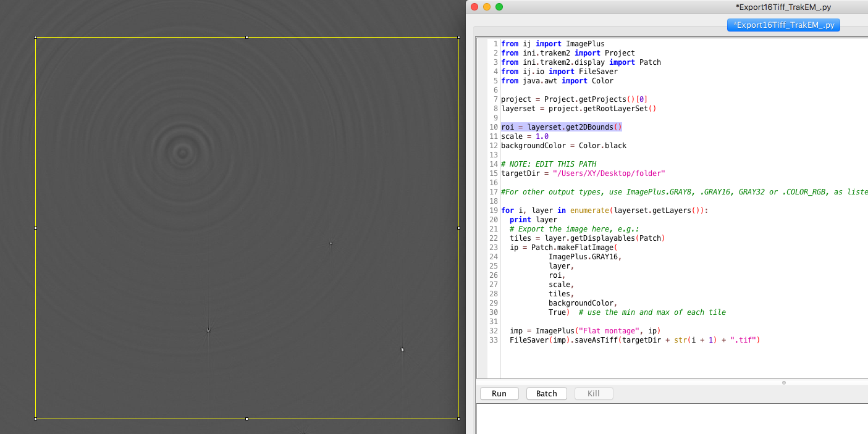
Task: Click the bottom-middle handle of the ROI
Action: tap(246, 419)
